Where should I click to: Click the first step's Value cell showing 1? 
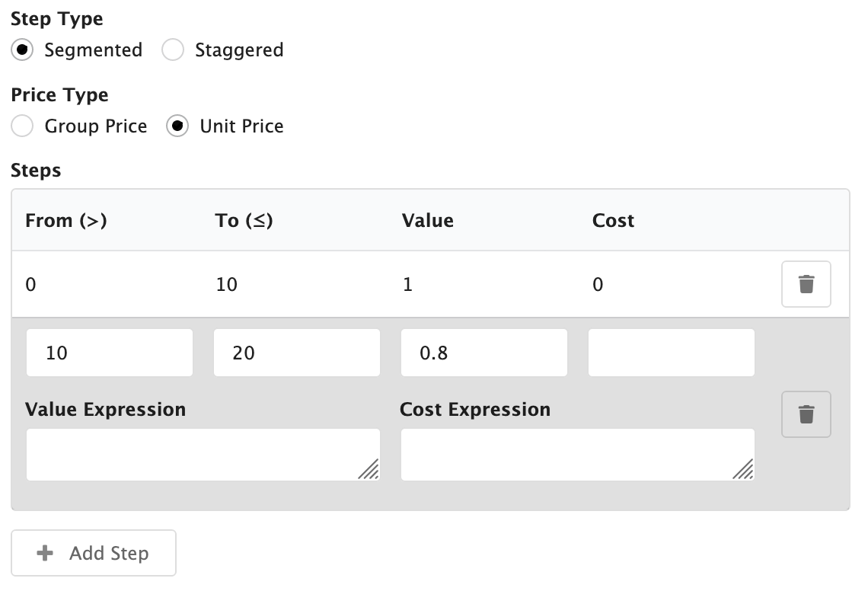(x=408, y=285)
